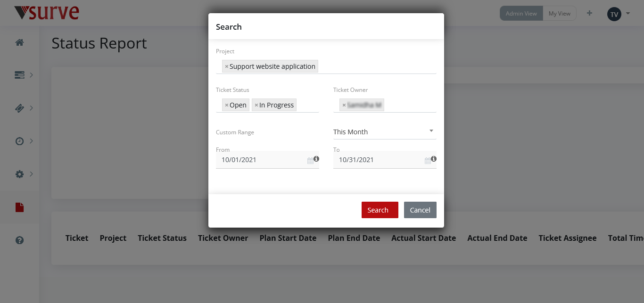Image resolution: width=644 pixels, height=303 pixels.
Task: Click the TV user avatar
Action: pos(614,14)
